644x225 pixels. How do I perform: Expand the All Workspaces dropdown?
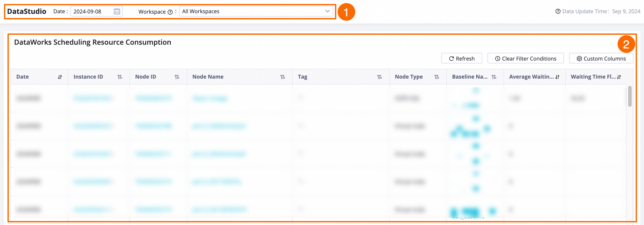[256, 11]
